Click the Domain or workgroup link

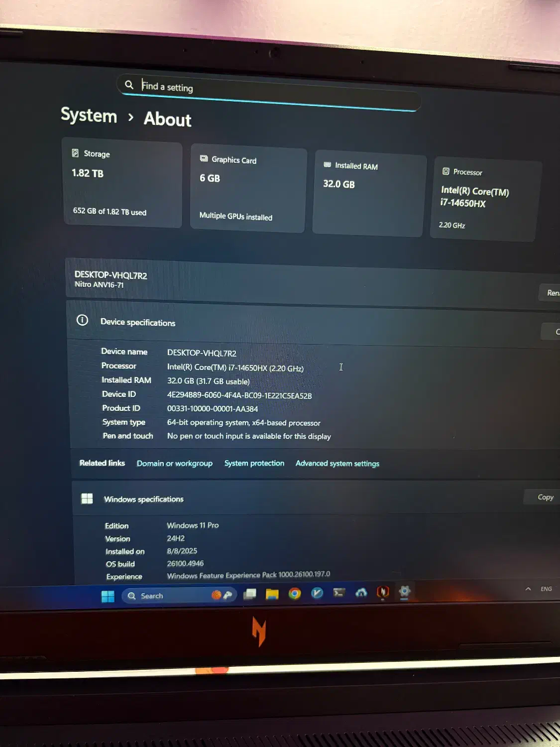(174, 463)
